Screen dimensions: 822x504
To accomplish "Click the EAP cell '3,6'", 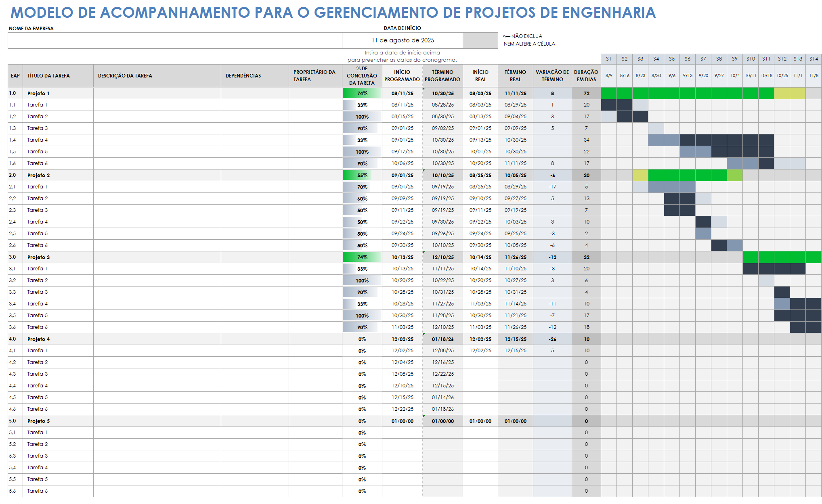I will pos(15,327).
